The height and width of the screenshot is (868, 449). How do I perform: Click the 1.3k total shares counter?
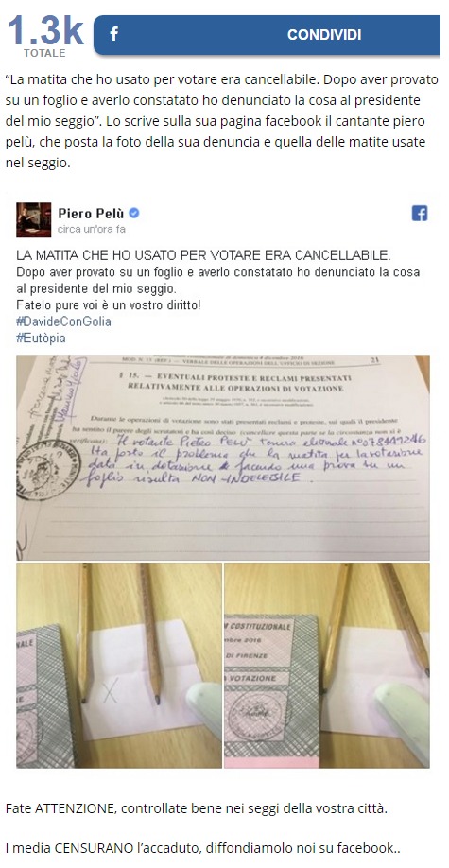[45, 29]
